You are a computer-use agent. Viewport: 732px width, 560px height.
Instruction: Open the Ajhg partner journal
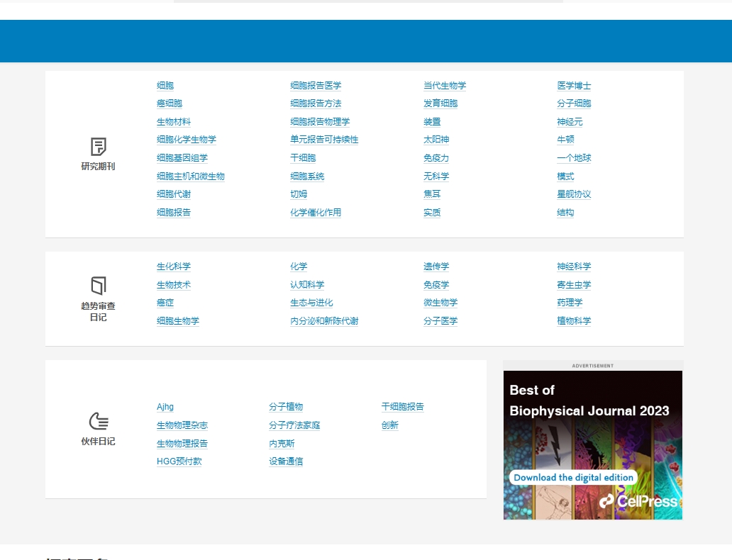(x=165, y=407)
